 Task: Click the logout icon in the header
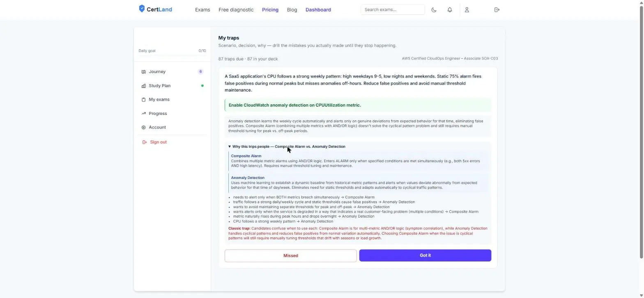click(x=497, y=10)
